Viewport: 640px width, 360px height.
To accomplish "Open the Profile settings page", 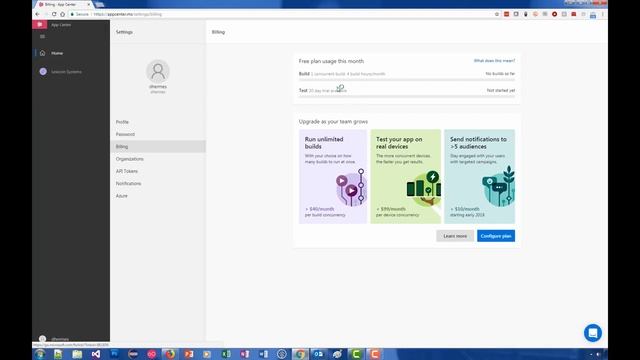I will coord(122,122).
